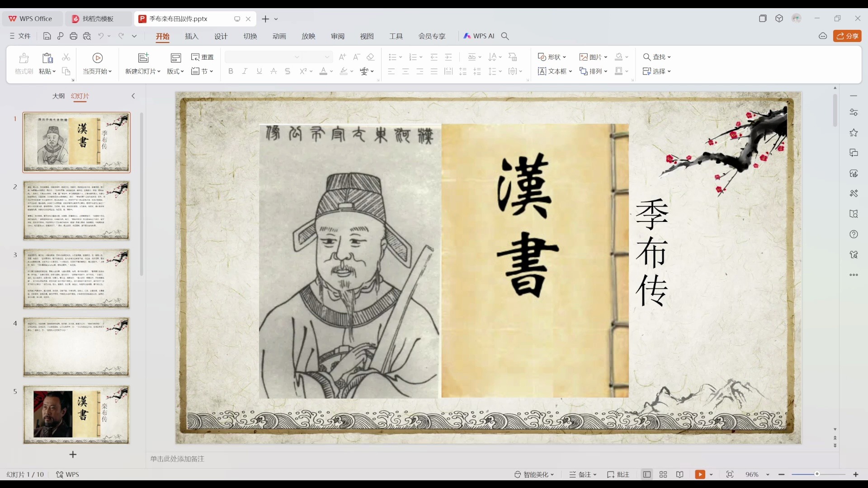Toggle text shadow S button
Image resolution: width=868 pixels, height=488 pixels.
[x=288, y=71]
